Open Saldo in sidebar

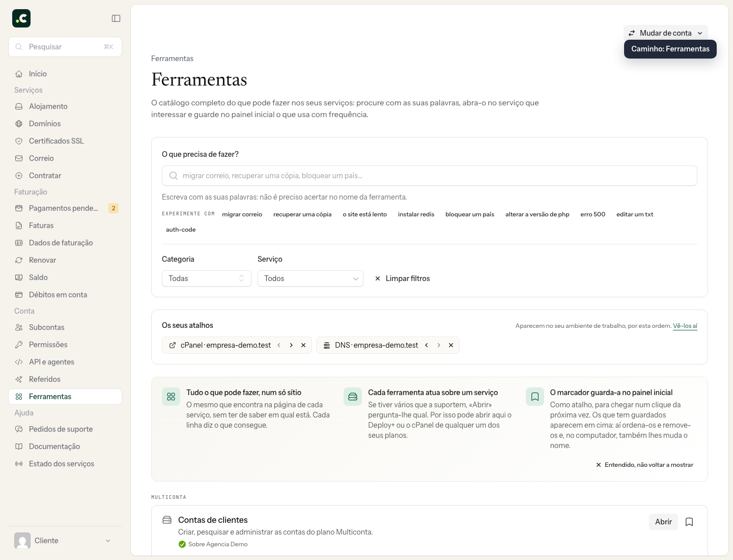tap(65, 277)
